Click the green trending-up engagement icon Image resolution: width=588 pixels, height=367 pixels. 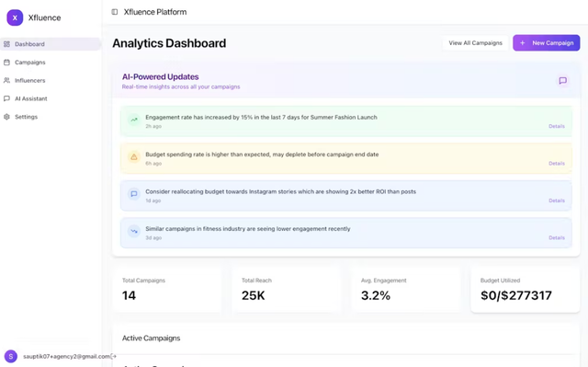point(134,120)
